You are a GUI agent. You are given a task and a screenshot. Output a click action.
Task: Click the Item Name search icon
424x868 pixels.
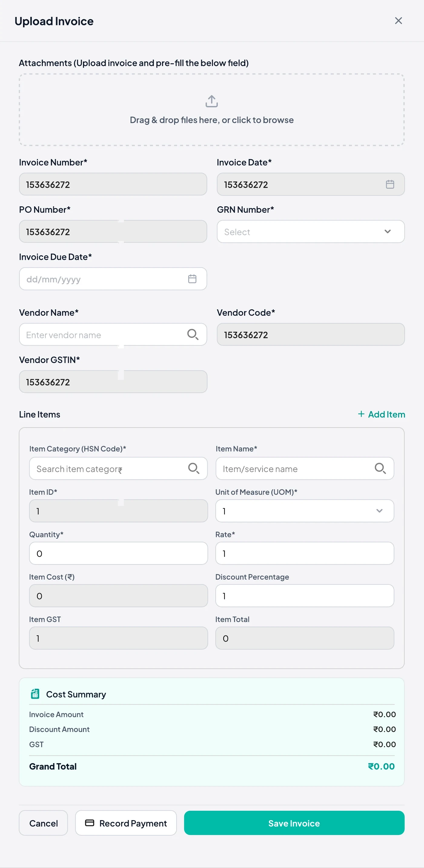point(380,468)
